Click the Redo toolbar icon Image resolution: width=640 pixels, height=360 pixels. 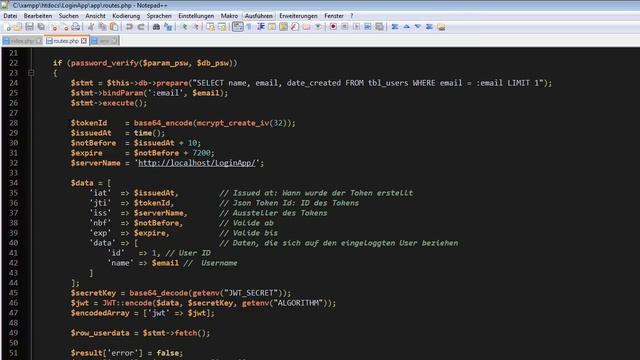141,27
